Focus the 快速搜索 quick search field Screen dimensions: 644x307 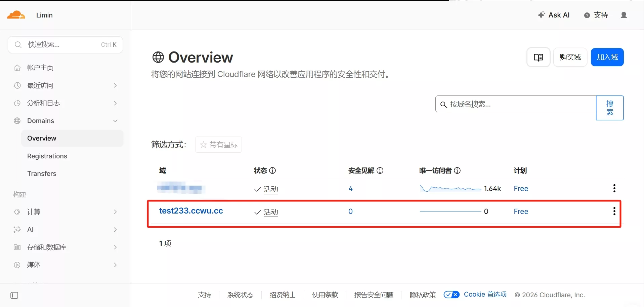(x=65, y=45)
